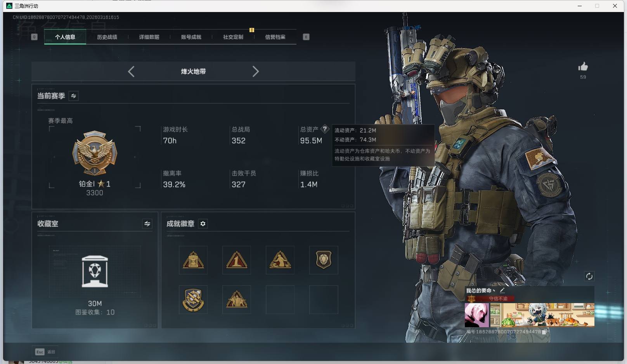Click the 撤离率 39.2% stat
627x364 pixels.
pos(174,179)
